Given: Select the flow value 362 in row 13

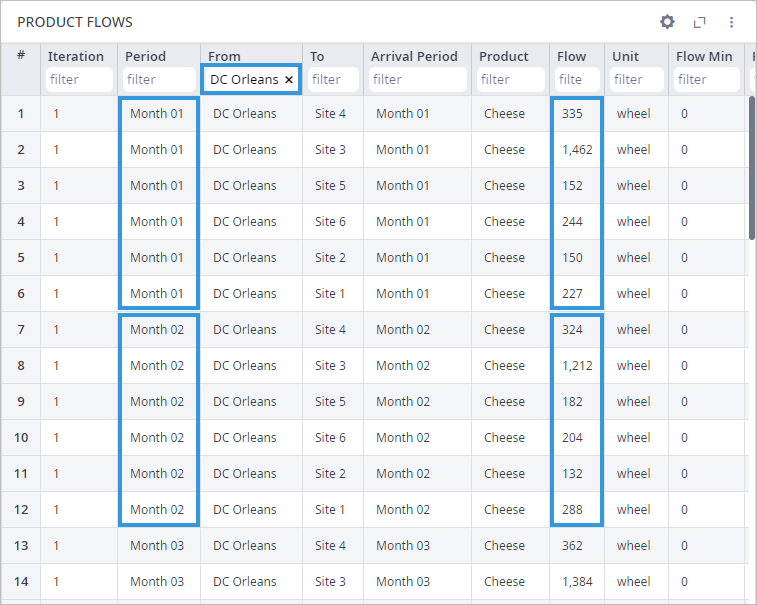Looking at the screenshot, I should coord(572,546).
